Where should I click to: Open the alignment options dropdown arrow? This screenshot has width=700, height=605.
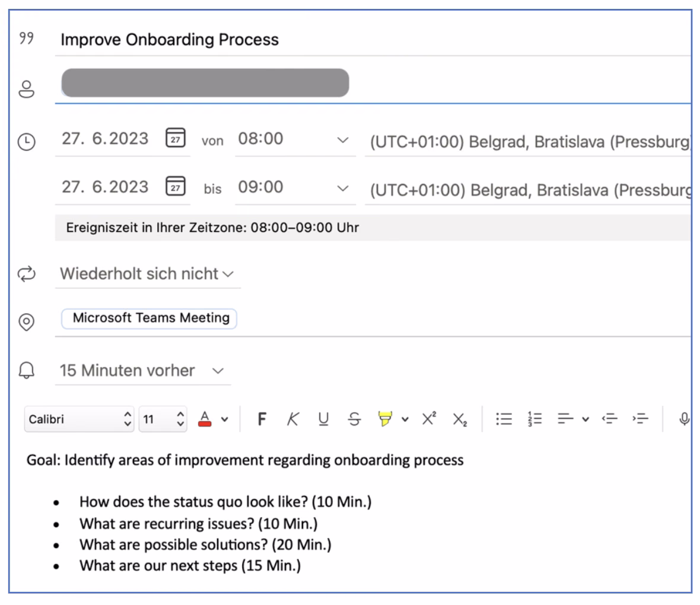click(x=586, y=419)
